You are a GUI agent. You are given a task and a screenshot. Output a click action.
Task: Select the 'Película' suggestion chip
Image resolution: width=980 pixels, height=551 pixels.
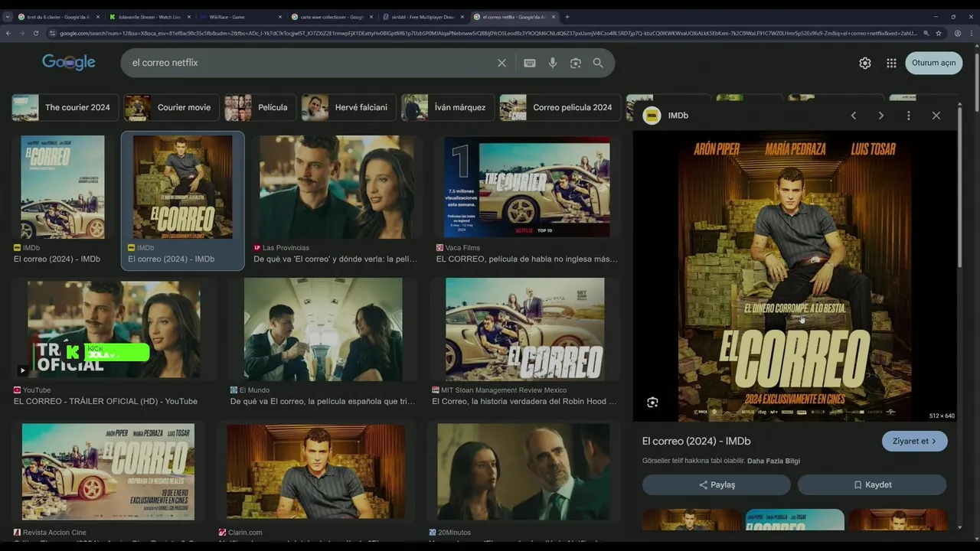[260, 107]
